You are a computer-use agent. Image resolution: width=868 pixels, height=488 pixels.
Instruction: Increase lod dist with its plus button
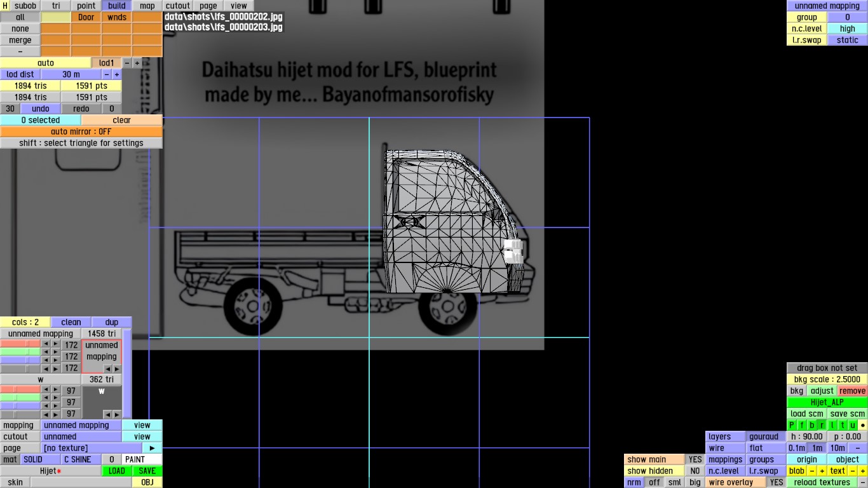point(117,74)
